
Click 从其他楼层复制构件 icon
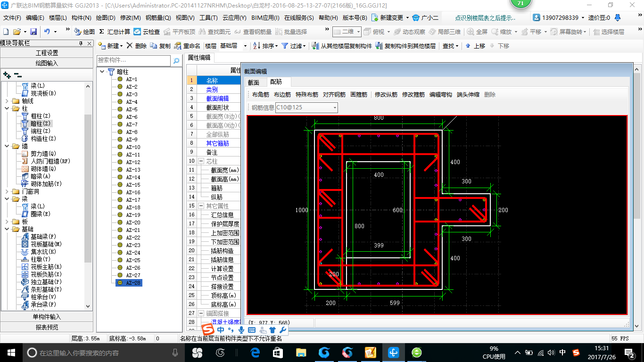click(315, 46)
